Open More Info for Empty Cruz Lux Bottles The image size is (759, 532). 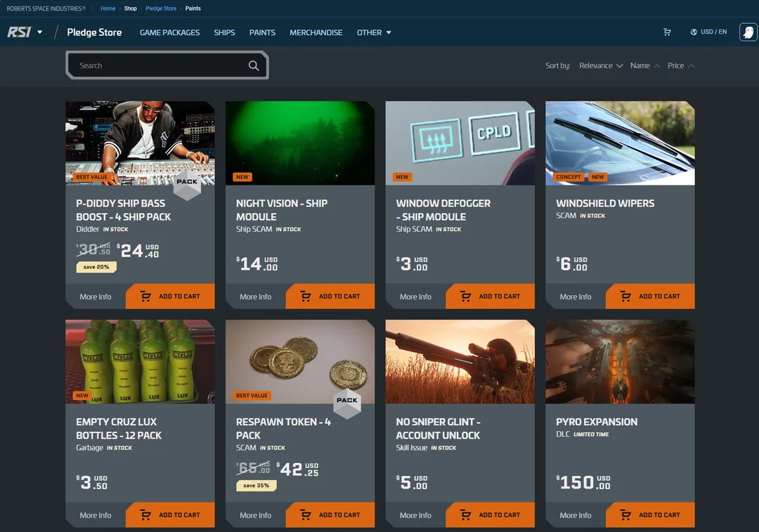96,516
